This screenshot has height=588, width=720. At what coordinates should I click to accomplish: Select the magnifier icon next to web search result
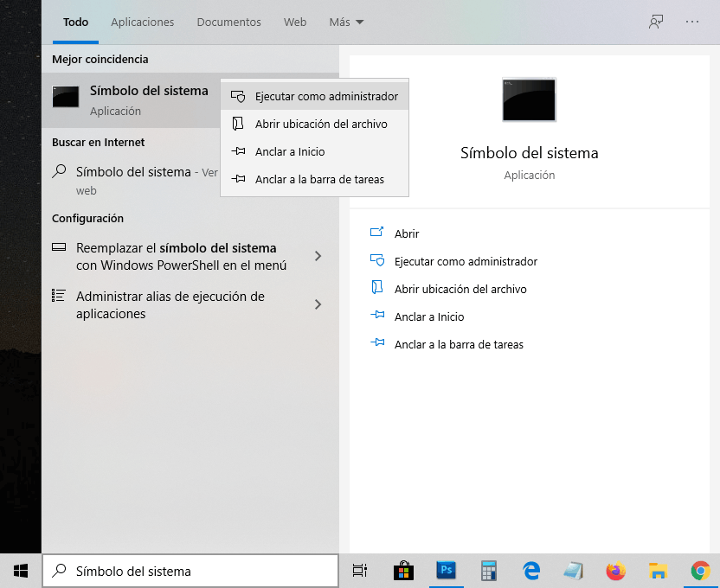pyautogui.click(x=59, y=171)
